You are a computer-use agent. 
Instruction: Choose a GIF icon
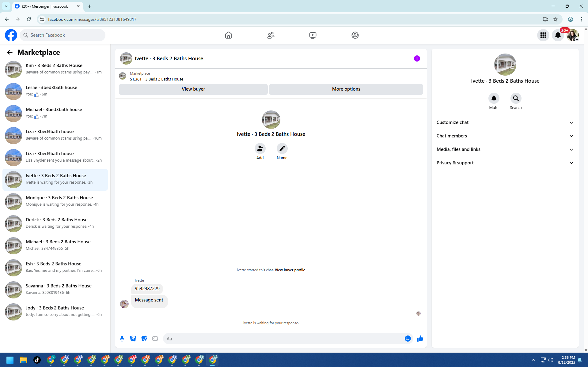(155, 339)
